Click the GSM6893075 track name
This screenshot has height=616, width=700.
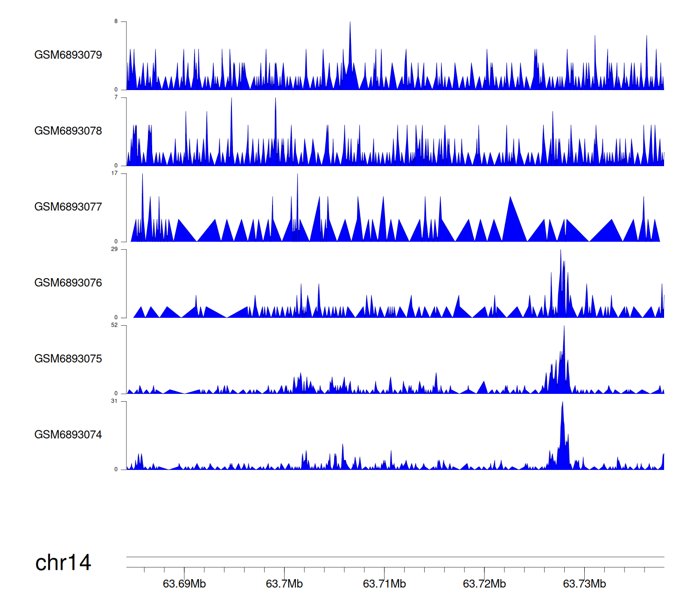click(68, 359)
